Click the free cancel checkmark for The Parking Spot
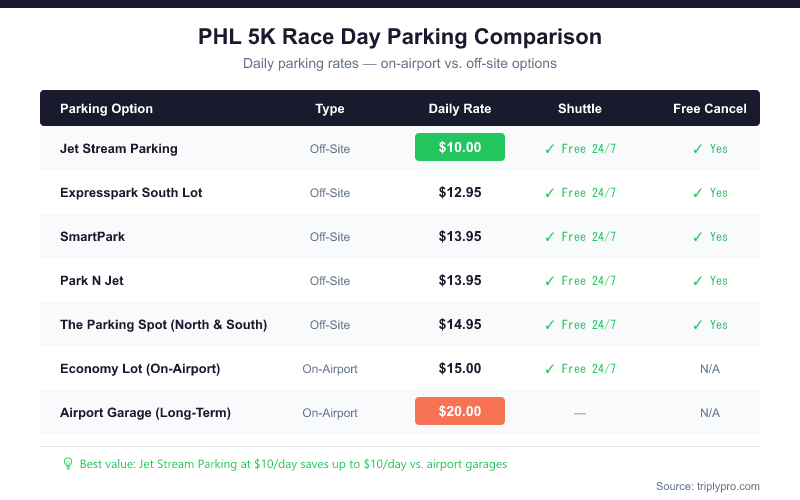Image resolution: width=800 pixels, height=500 pixels. (x=698, y=324)
